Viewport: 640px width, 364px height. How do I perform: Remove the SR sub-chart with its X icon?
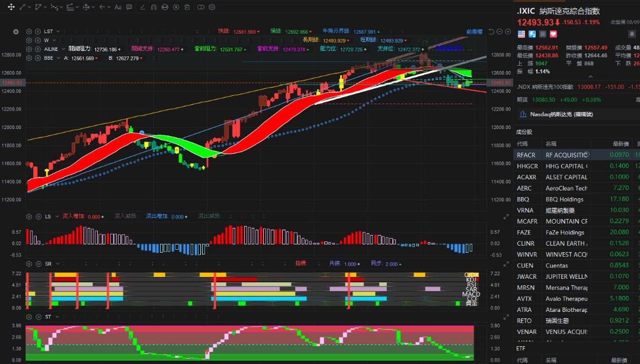[x=39, y=264]
